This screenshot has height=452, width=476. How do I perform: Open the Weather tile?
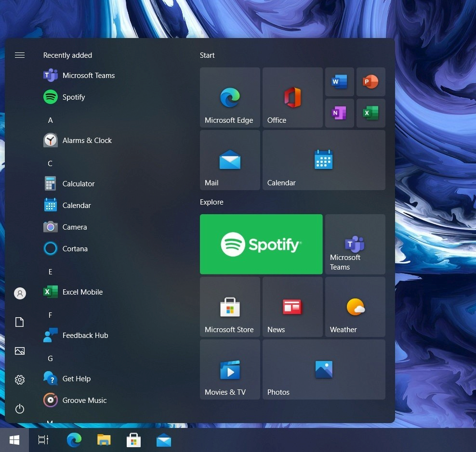(355, 307)
